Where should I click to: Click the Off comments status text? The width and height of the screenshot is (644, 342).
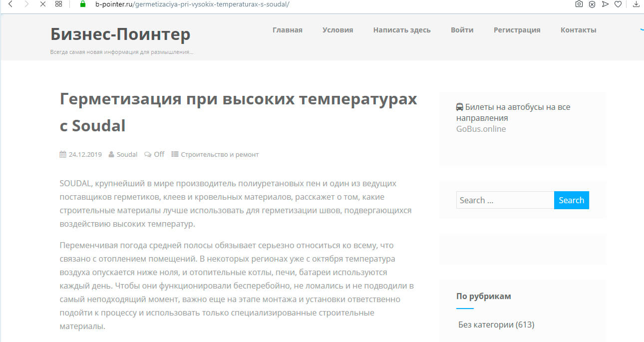click(x=159, y=154)
